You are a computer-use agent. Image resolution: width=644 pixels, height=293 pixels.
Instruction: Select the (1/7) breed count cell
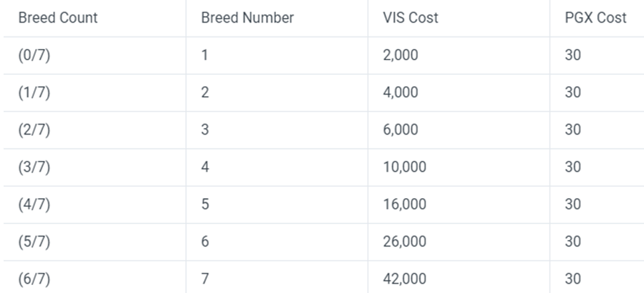[x=34, y=93]
